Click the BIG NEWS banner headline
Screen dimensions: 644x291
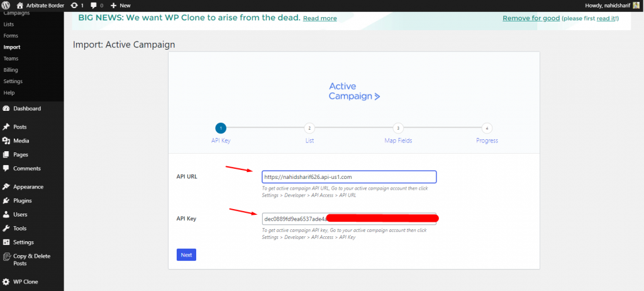pyautogui.click(x=189, y=18)
